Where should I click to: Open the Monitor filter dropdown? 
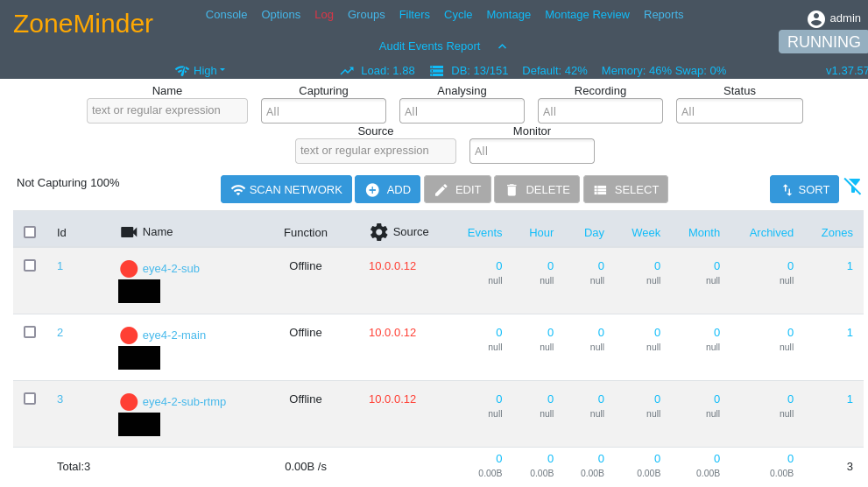[x=532, y=151]
